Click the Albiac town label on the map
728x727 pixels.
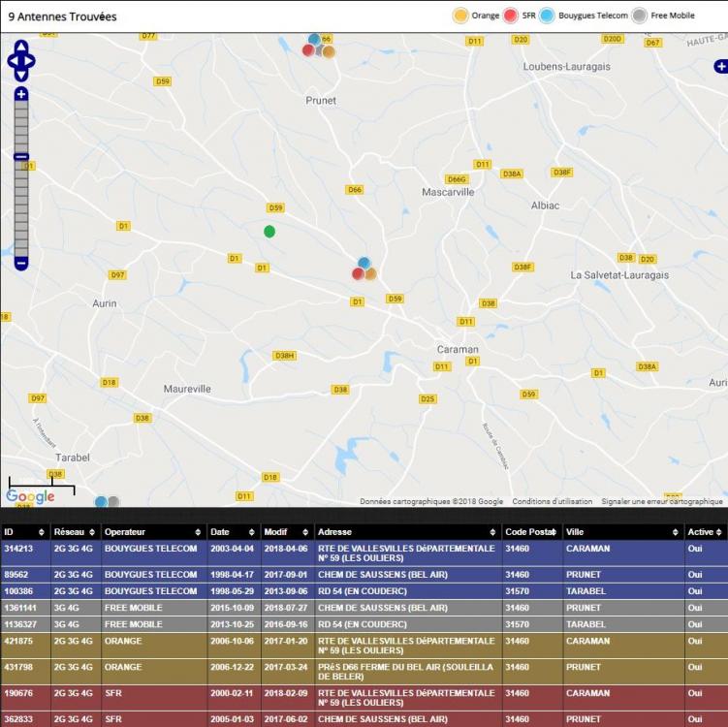545,205
